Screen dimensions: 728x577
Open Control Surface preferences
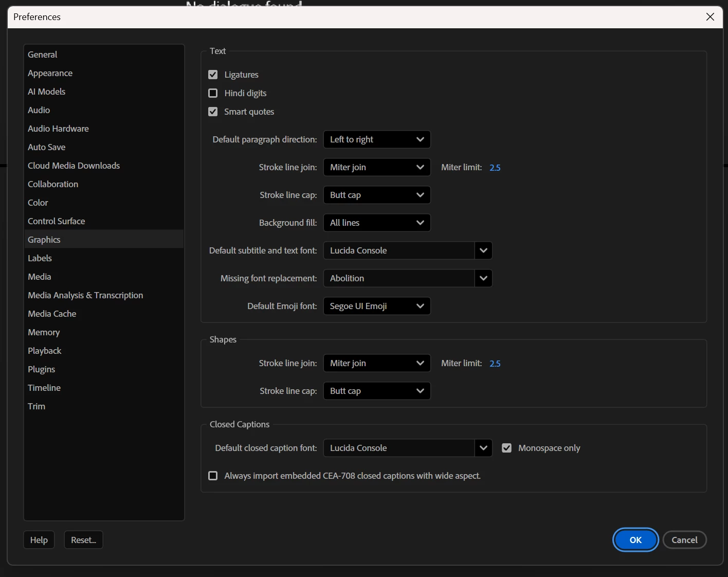(x=104, y=221)
